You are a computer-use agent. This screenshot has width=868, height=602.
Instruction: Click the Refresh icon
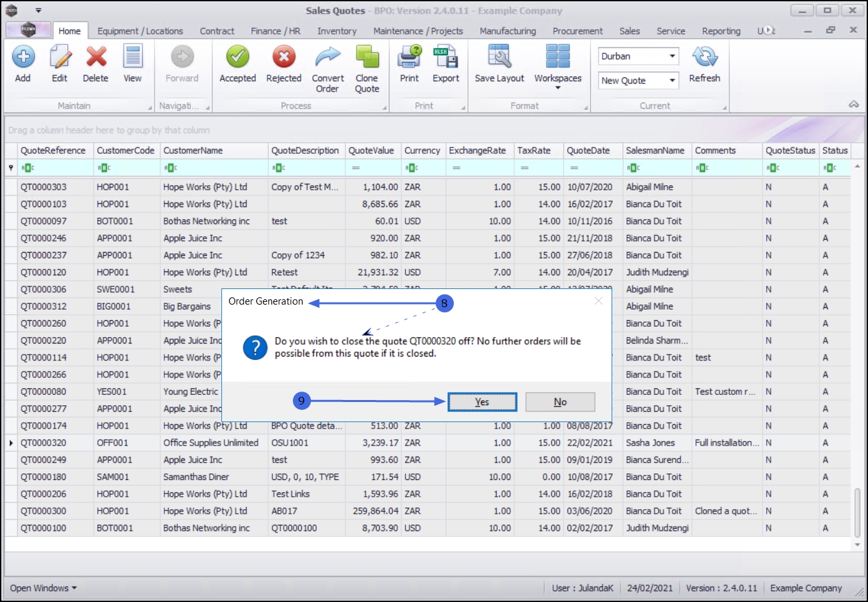pyautogui.click(x=704, y=58)
